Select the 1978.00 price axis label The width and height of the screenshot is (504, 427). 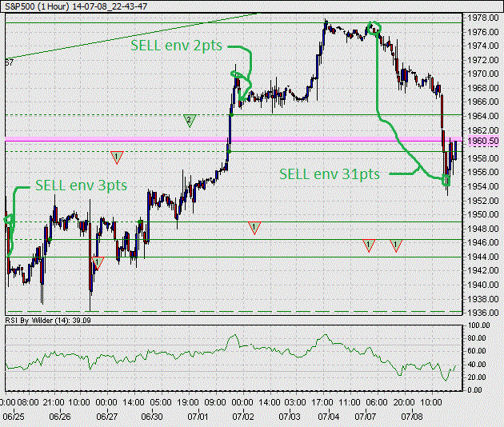483,18
